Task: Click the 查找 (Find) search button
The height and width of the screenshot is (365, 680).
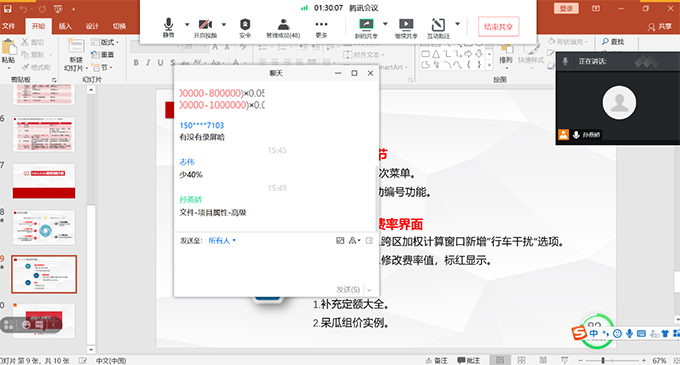Action: click(613, 42)
